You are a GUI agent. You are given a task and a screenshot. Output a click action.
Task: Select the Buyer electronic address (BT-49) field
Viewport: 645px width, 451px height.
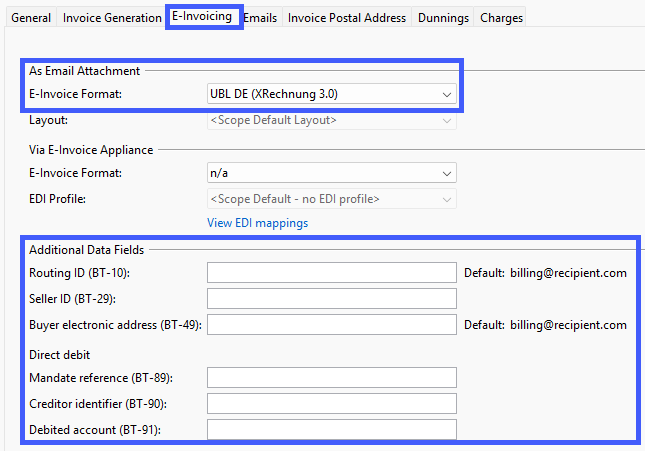[x=331, y=325]
